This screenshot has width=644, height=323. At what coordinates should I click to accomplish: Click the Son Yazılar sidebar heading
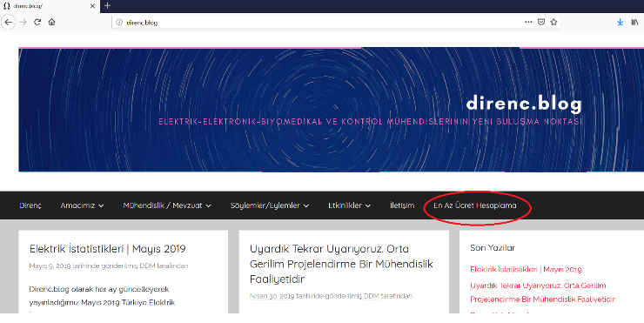[x=493, y=248]
